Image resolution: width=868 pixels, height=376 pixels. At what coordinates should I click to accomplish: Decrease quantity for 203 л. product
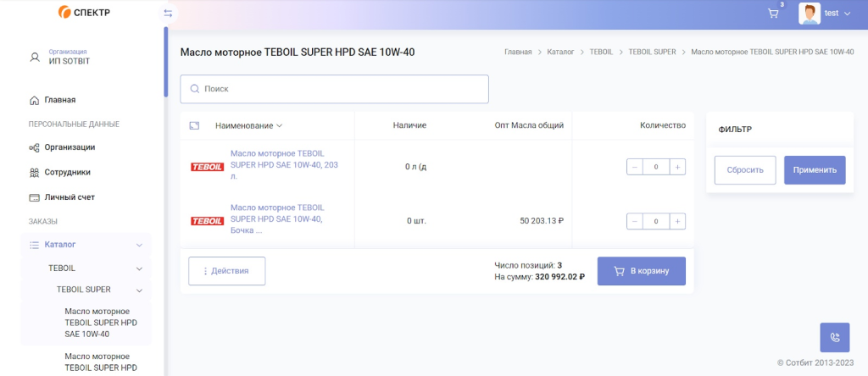click(x=635, y=167)
